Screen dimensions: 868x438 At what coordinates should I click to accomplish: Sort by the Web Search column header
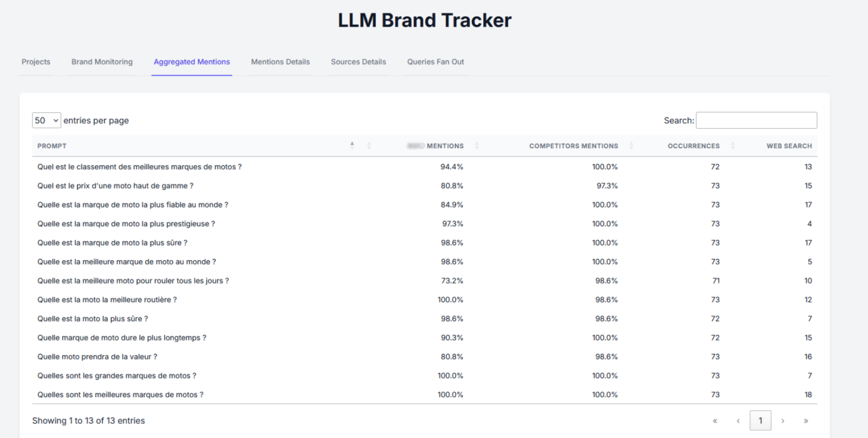789,146
